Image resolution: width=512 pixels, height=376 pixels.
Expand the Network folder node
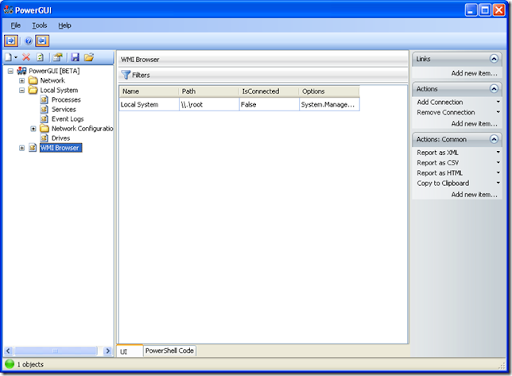tap(22, 81)
